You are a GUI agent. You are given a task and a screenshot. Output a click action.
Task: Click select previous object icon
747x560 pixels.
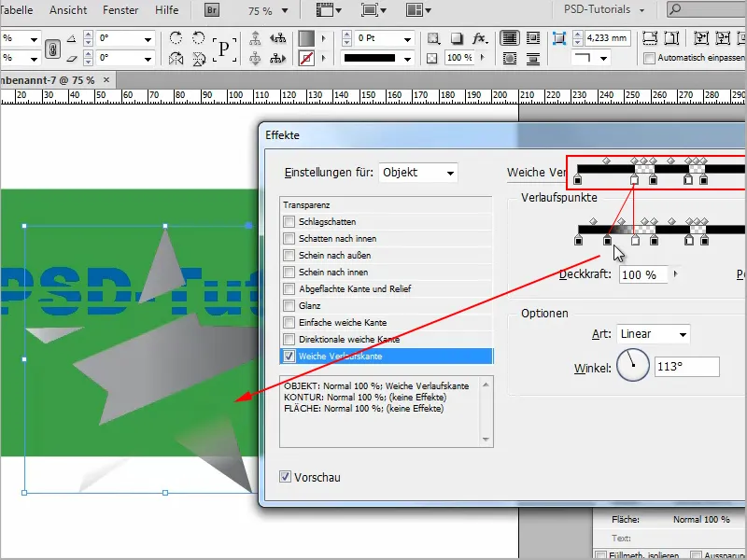pyautogui.click(x=277, y=38)
